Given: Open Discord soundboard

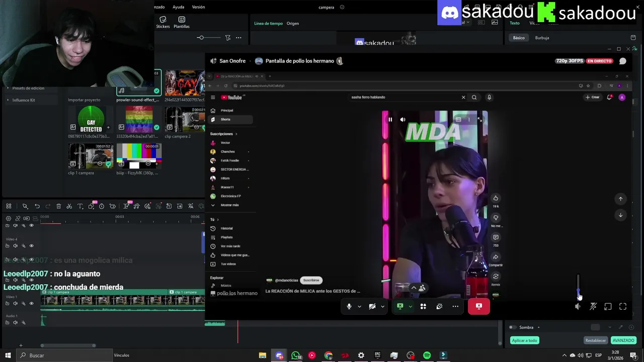Looking at the screenshot, I should tap(439, 306).
